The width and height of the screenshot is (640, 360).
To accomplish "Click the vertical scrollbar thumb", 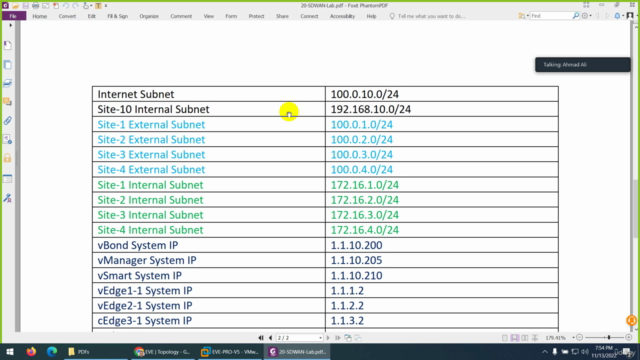I will (x=636, y=208).
